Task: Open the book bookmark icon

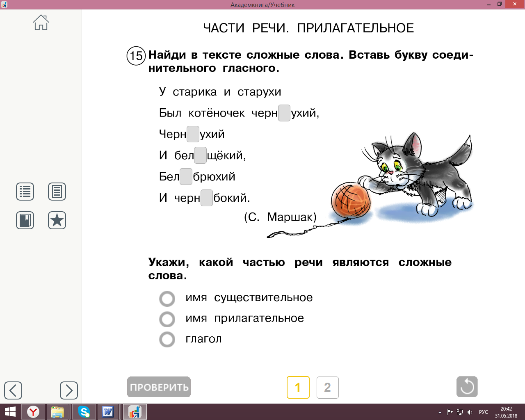Action: 25,220
